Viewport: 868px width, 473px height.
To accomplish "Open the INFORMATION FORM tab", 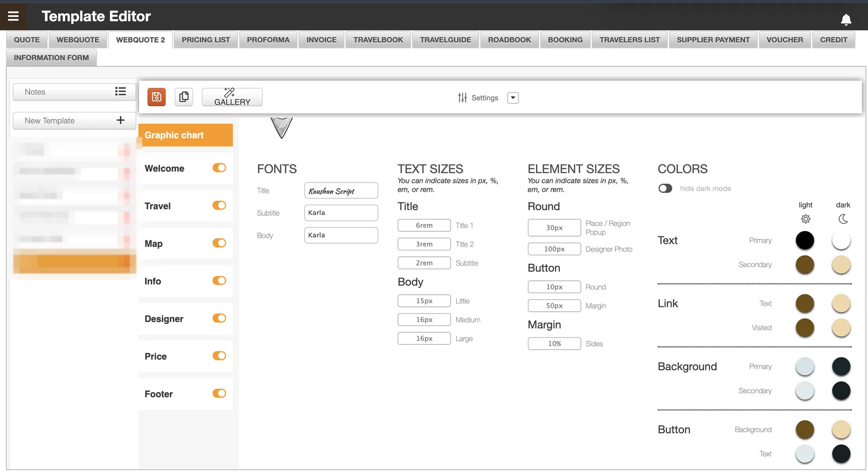I will [52, 58].
